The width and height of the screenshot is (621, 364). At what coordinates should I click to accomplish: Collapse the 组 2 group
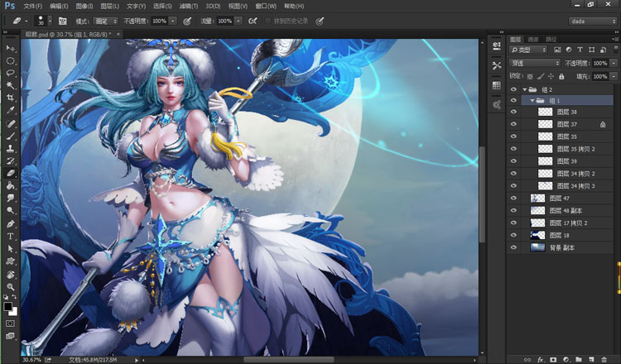coord(524,90)
